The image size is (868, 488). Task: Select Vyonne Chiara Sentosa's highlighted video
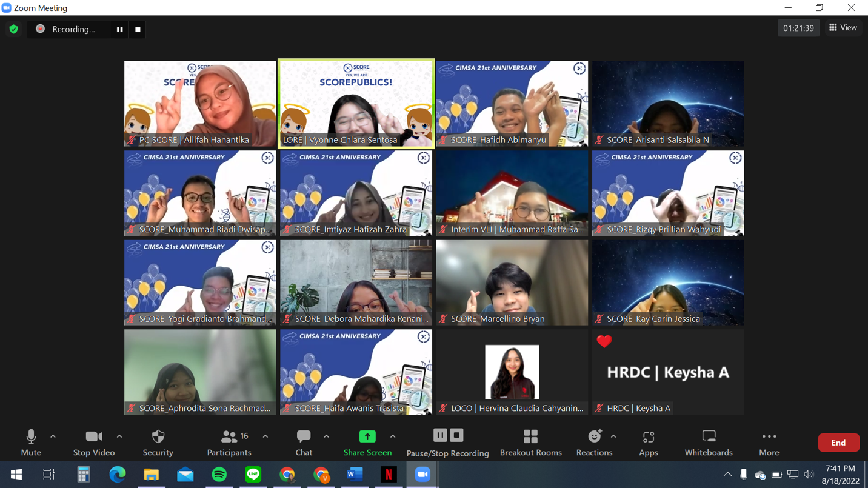(356, 104)
